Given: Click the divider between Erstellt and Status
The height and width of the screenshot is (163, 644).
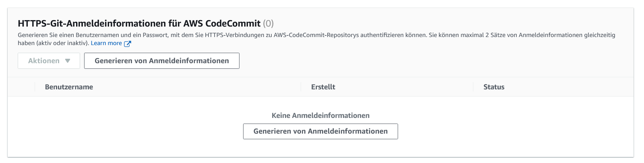Looking at the screenshot, I should point(473,87).
